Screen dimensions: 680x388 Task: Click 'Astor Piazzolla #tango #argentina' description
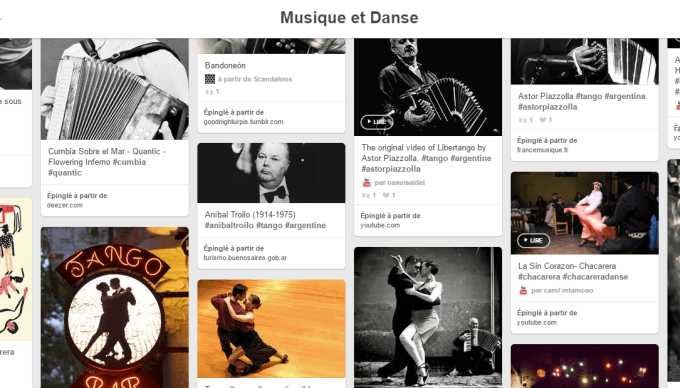582,101
